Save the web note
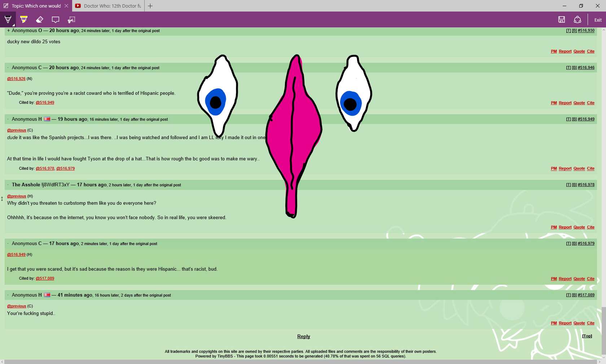The image size is (606, 364). [562, 20]
